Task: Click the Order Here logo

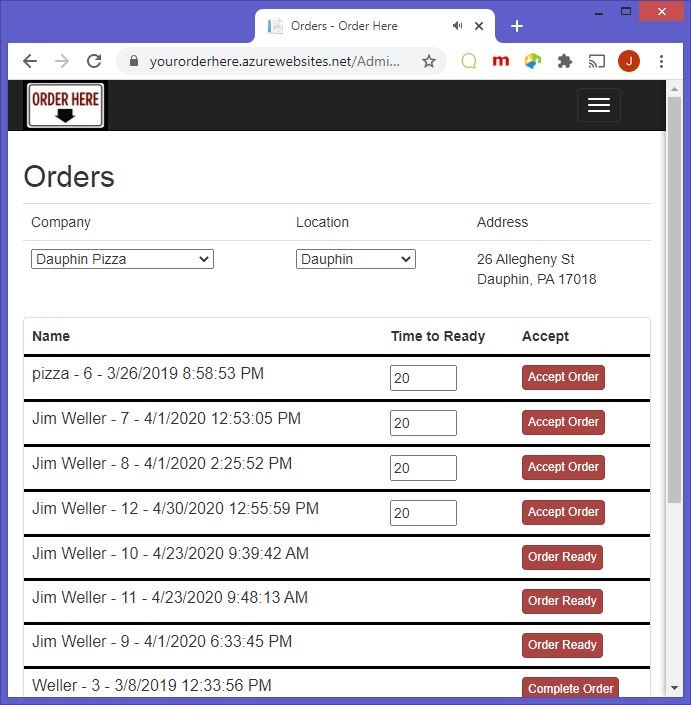Action: tap(66, 106)
